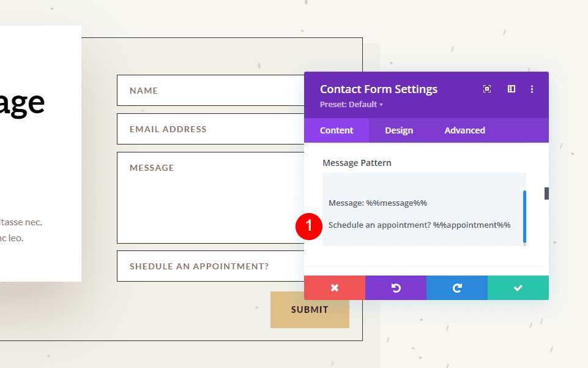Click the dark scrollbar on the modal edge

click(545, 193)
